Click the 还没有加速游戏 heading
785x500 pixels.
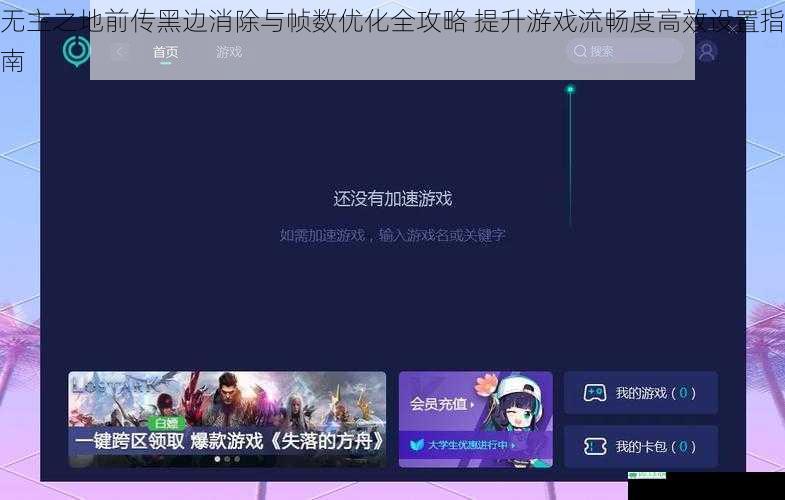click(392, 199)
